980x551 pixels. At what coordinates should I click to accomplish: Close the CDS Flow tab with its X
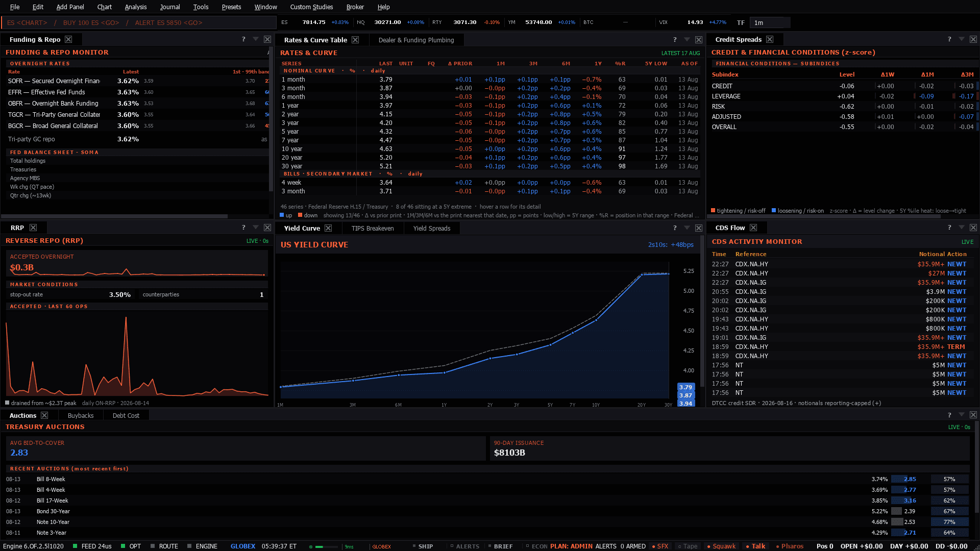click(753, 228)
